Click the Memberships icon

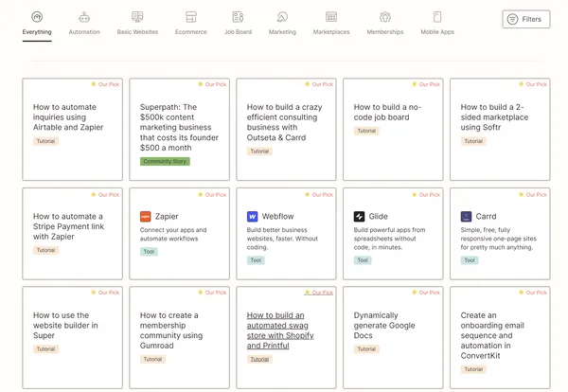click(x=385, y=17)
